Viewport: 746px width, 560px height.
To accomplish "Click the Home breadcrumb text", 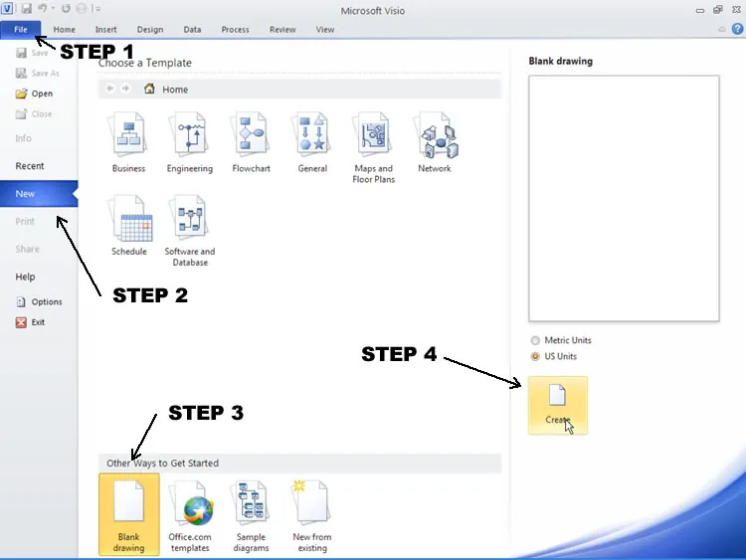I will coord(175,89).
